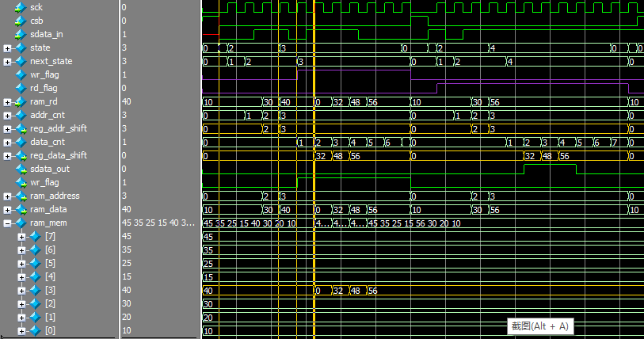The height and width of the screenshot is (339, 644).
Task: Click the state signal icon
Action: [21, 48]
